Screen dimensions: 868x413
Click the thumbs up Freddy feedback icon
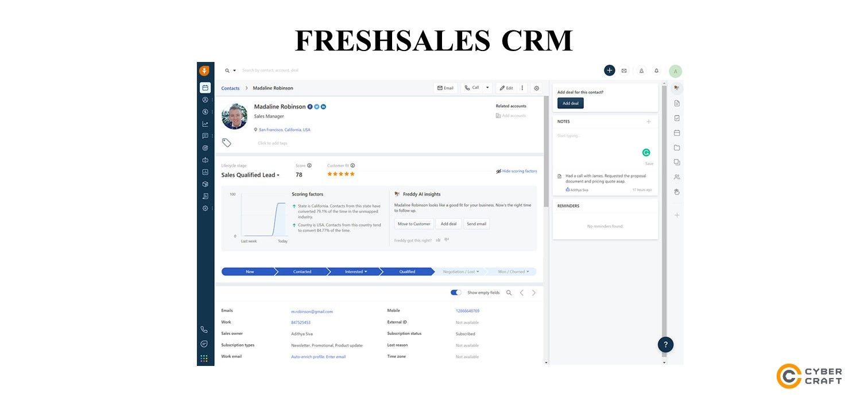tap(439, 240)
